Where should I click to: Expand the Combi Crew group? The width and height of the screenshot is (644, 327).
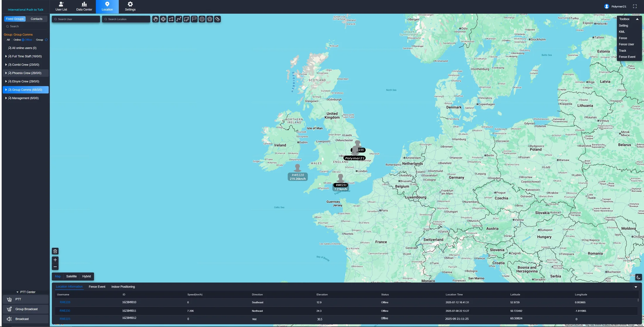tap(6, 65)
